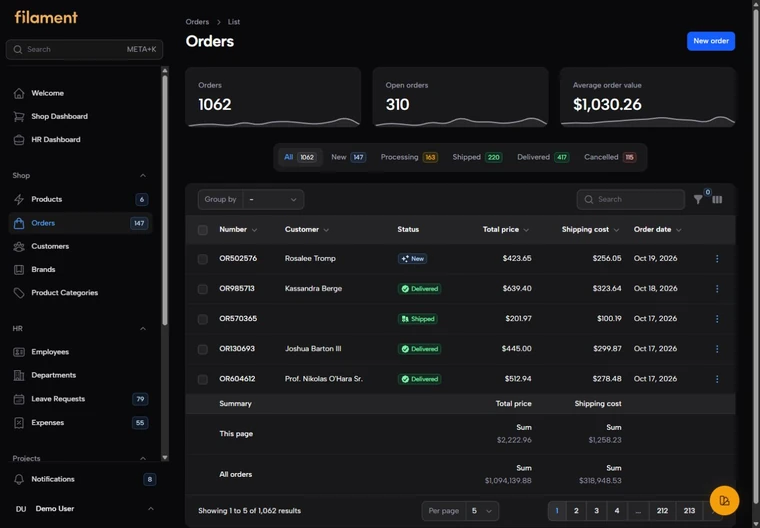Go to pagination page 212
Image resolution: width=760 pixels, height=528 pixels.
tap(662, 511)
